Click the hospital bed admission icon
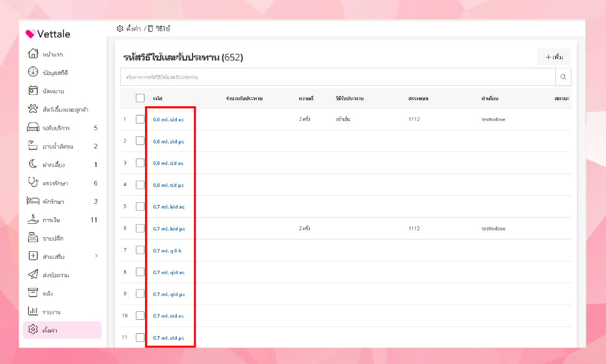This screenshot has height=364, width=606. tap(33, 201)
